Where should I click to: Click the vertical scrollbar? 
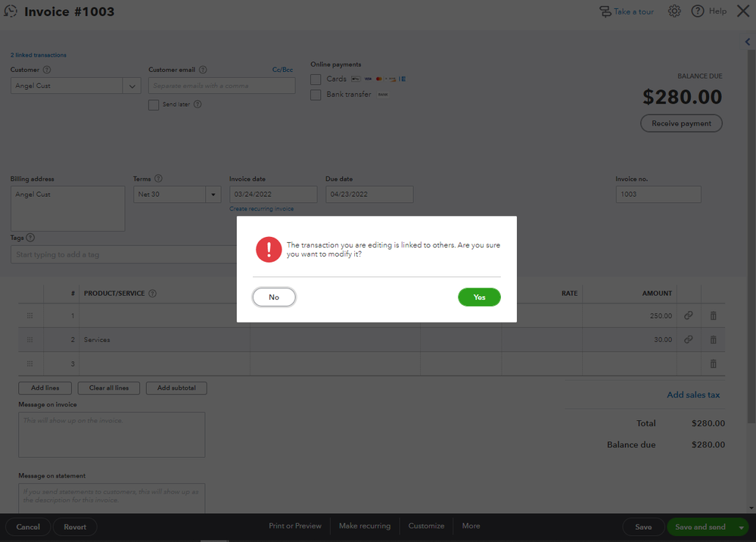tap(751, 236)
